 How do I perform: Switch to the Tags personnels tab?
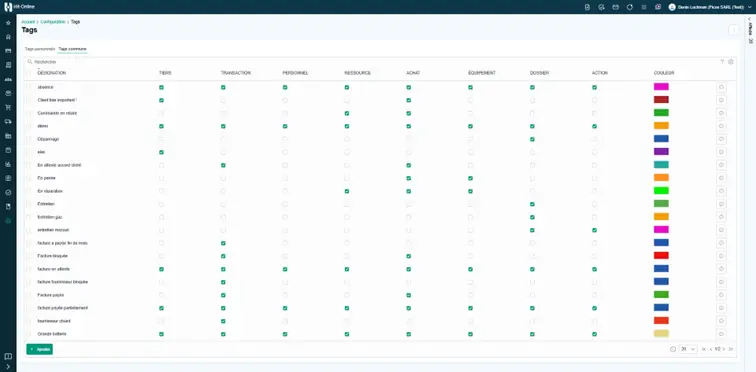click(40, 49)
